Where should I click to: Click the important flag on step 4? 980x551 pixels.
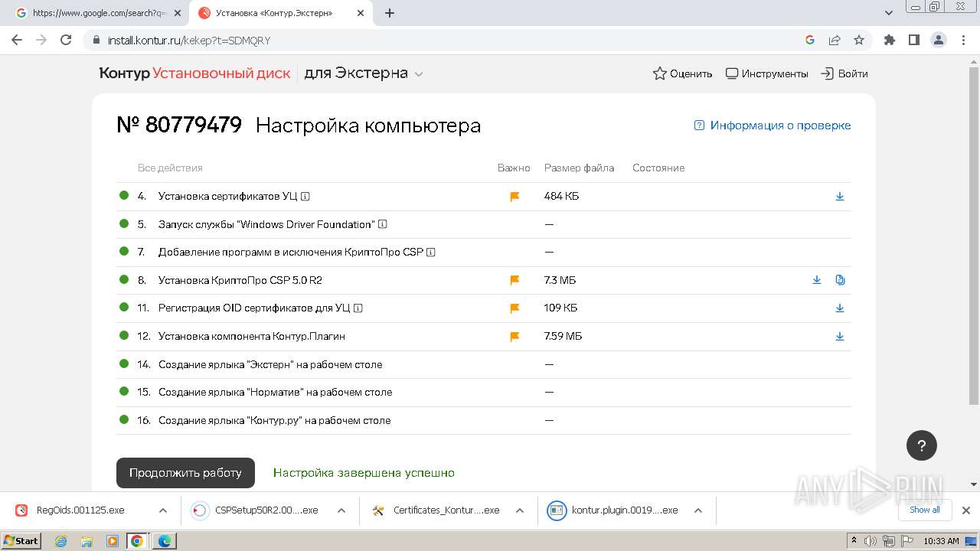[x=514, y=197]
